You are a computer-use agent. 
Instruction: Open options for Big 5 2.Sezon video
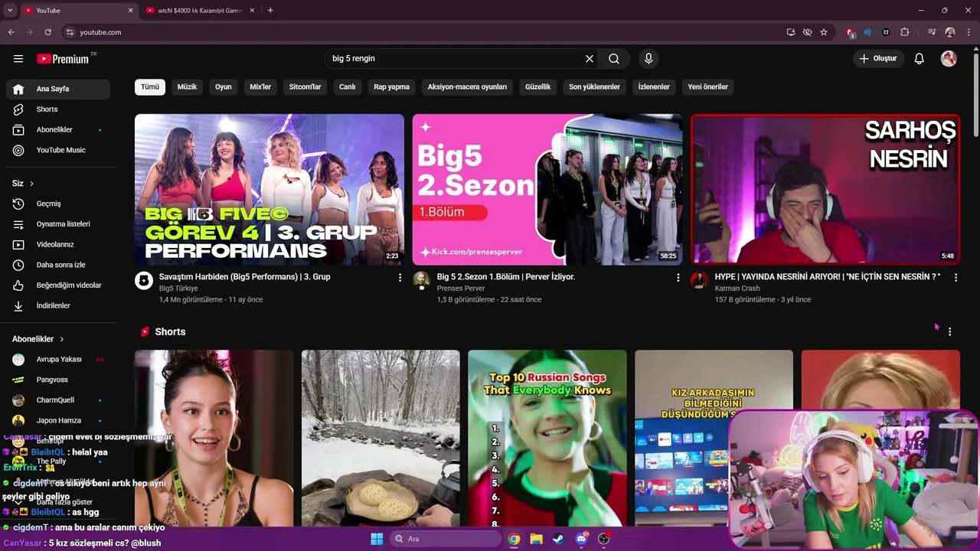[678, 278]
